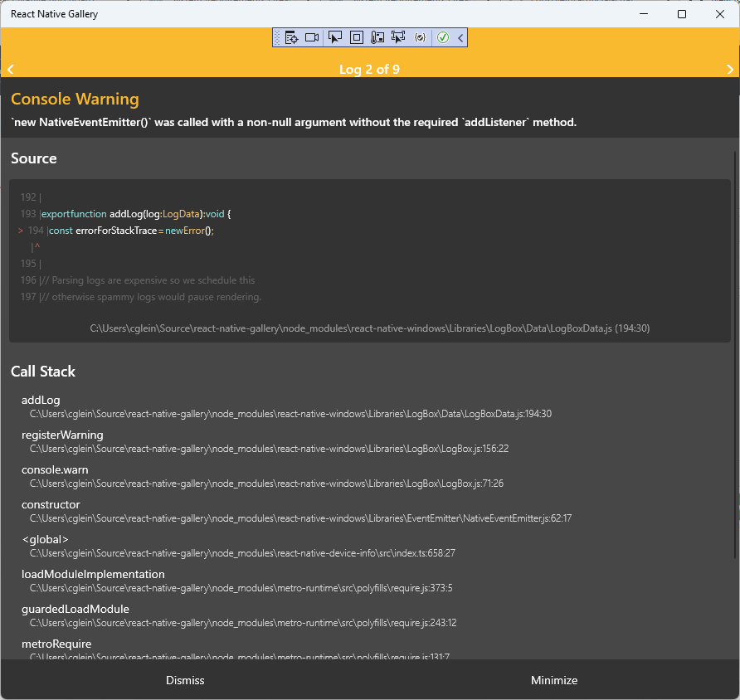This screenshot has height=700, width=740.
Task: Click the scrollbar on the right edge
Action: tap(734, 332)
